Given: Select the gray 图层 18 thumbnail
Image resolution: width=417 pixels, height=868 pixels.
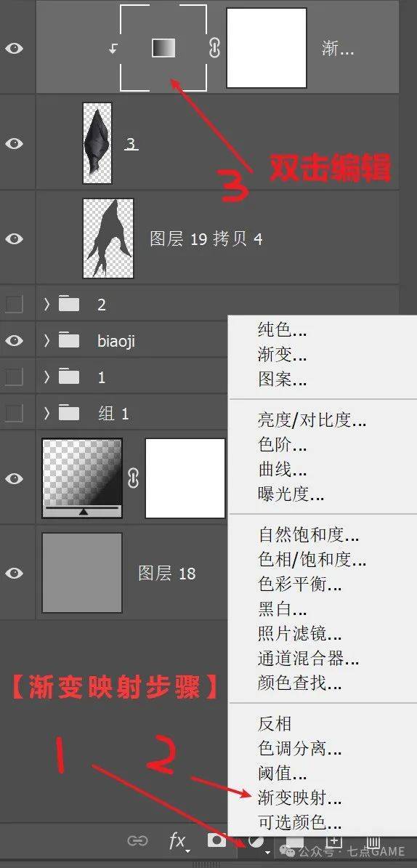Looking at the screenshot, I should 82,573.
